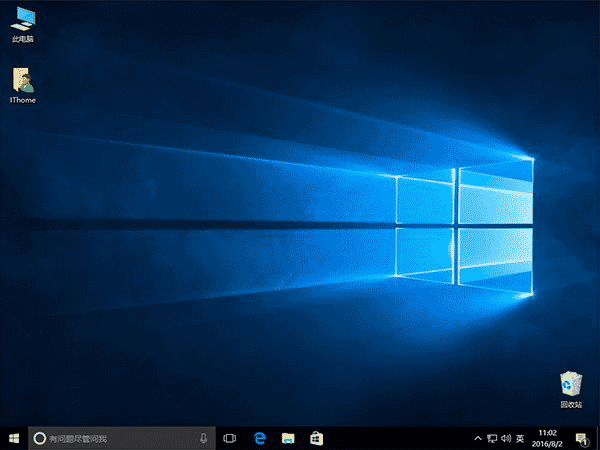This screenshot has height=450, width=600.
Task: Select the 此电脑 desktop icon
Action: [21, 20]
